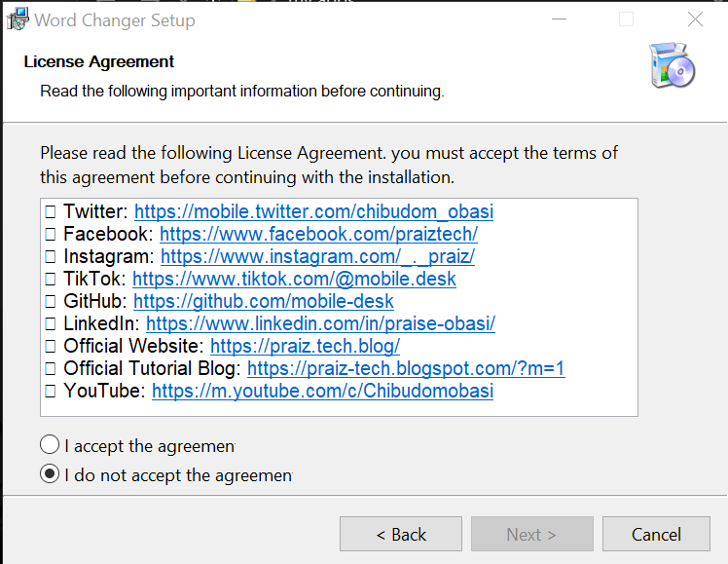Click the Word Changer Setup title bar icon
Image resolution: width=728 pixels, height=564 pixels.
(17, 19)
